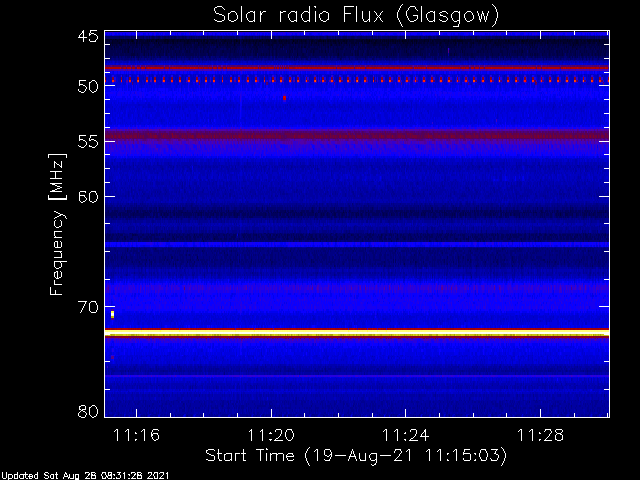
Task: Click the Frequency [MHz] axis title
Action: [58, 224]
